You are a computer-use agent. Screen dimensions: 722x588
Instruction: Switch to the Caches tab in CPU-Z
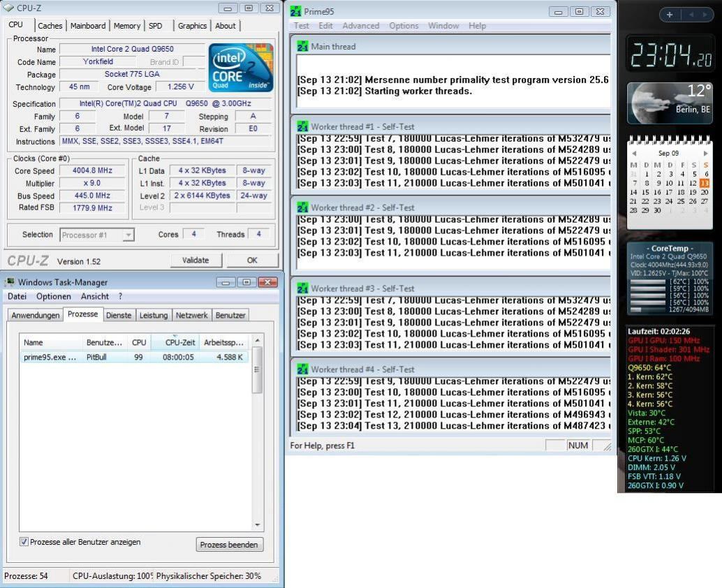point(50,27)
